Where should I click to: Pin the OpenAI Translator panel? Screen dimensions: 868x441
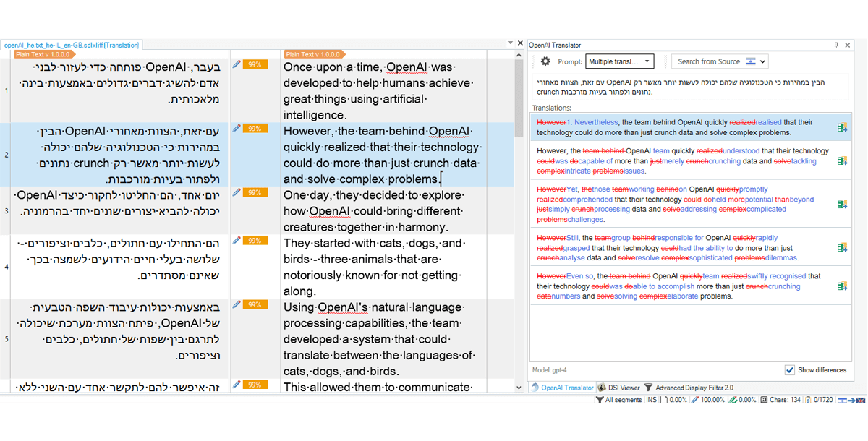coord(836,45)
